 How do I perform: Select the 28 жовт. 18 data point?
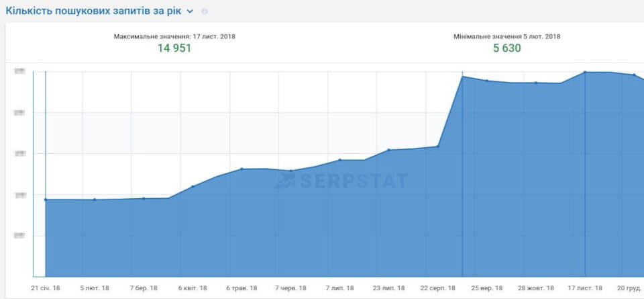[x=536, y=83]
